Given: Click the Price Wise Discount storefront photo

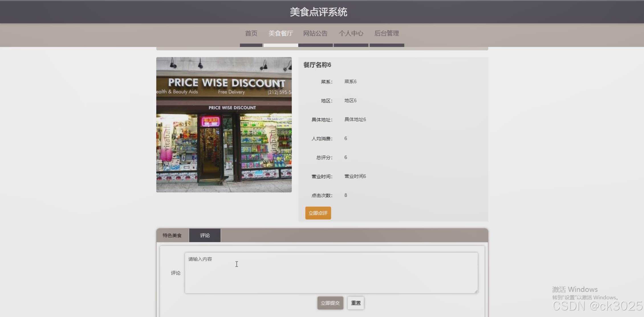Looking at the screenshot, I should tap(224, 125).
